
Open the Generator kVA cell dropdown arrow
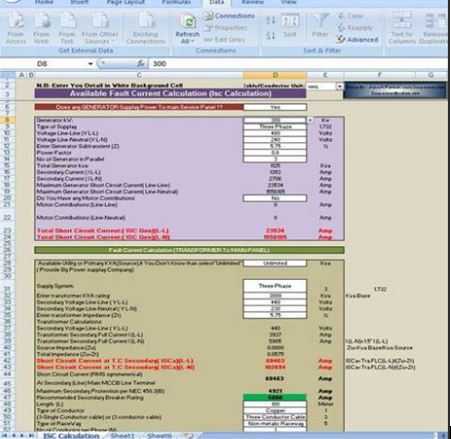[310, 120]
